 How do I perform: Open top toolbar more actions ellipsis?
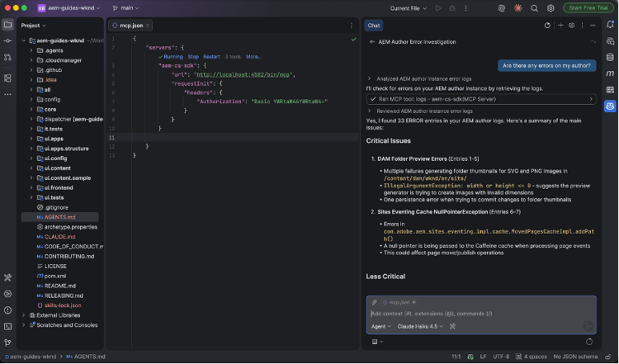click(x=465, y=8)
